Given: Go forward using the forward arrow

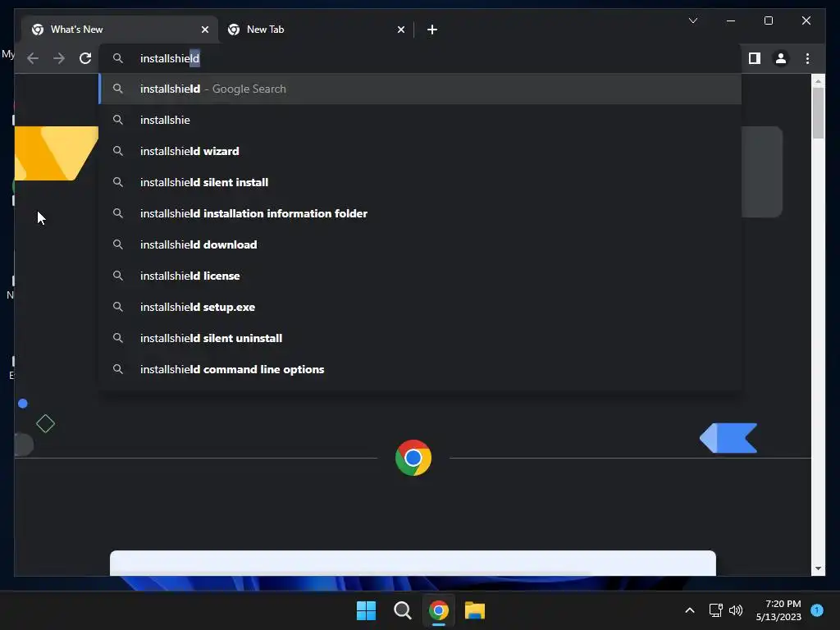Looking at the screenshot, I should [x=59, y=58].
